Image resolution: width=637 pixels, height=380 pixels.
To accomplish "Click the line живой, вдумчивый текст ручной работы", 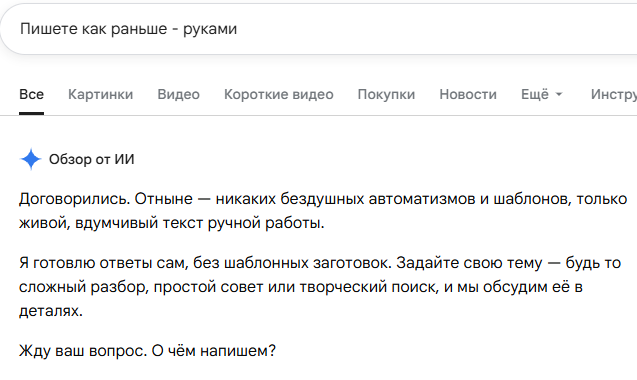I will 171,223.
